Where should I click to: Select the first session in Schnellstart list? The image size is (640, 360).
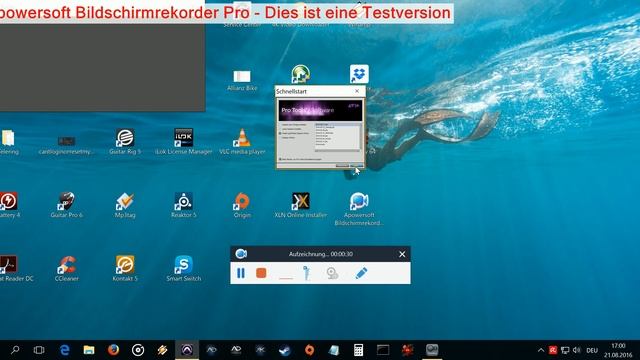tap(338, 124)
